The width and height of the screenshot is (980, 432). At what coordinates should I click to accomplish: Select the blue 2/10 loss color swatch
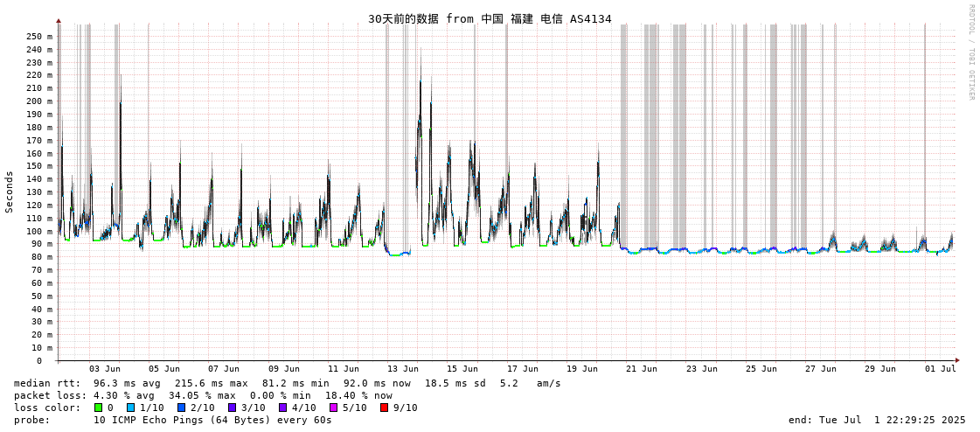pos(181,408)
